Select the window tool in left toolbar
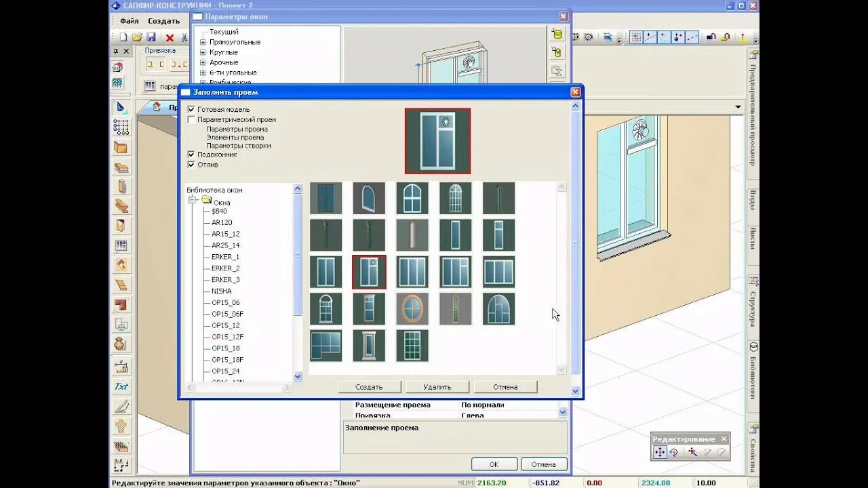 point(121,245)
